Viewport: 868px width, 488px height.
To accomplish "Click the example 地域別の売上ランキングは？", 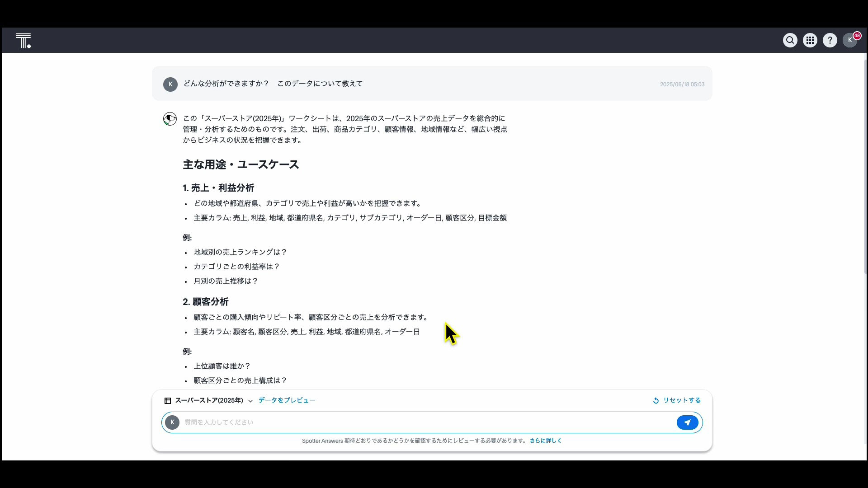I will [240, 252].
